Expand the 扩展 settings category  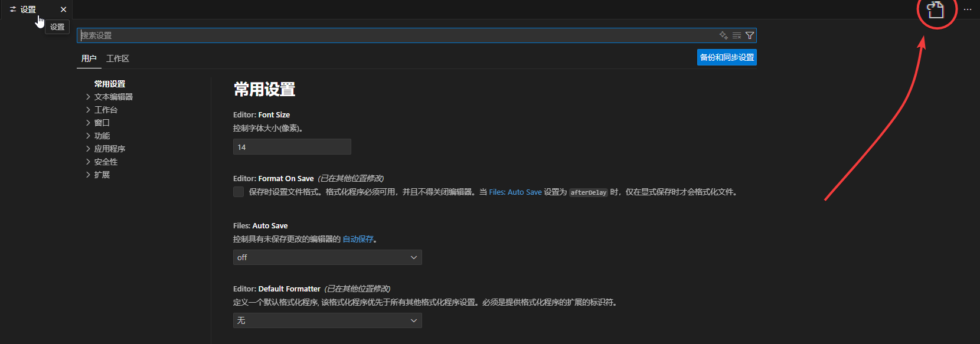102,175
